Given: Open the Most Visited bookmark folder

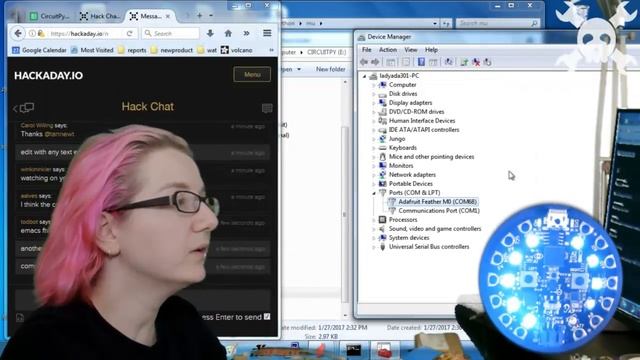Looking at the screenshot, I should pyautogui.click(x=92, y=50).
